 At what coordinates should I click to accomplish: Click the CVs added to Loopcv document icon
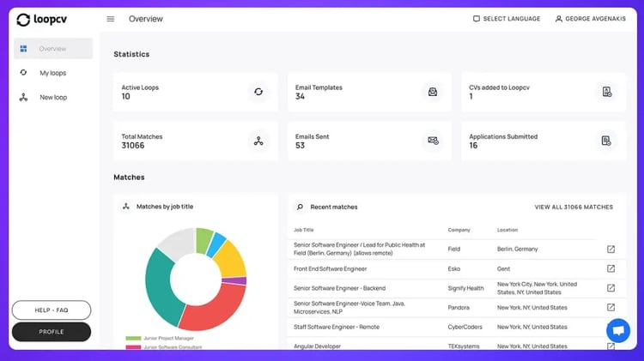(x=606, y=92)
